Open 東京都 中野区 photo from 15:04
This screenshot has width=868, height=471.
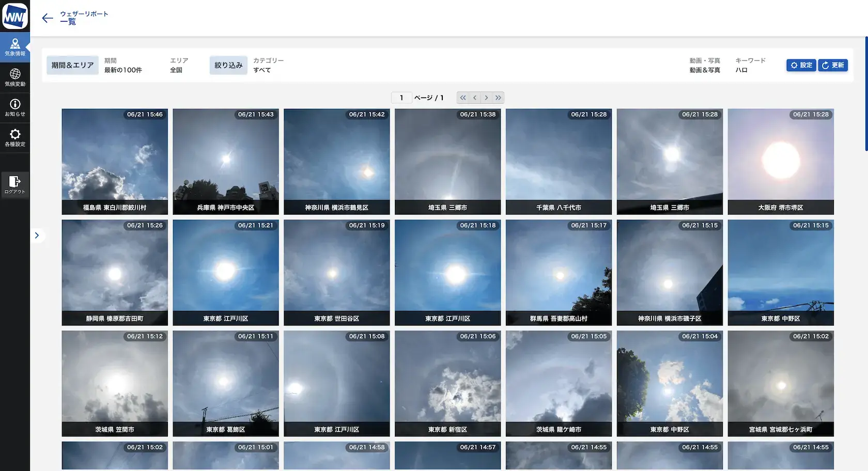point(670,384)
